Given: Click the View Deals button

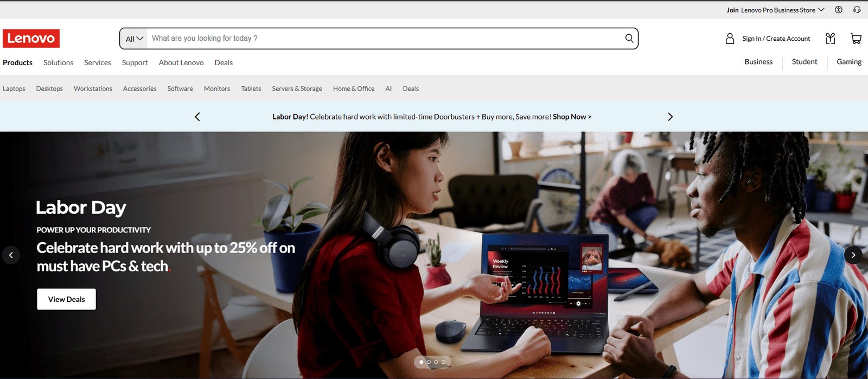Looking at the screenshot, I should click(66, 299).
